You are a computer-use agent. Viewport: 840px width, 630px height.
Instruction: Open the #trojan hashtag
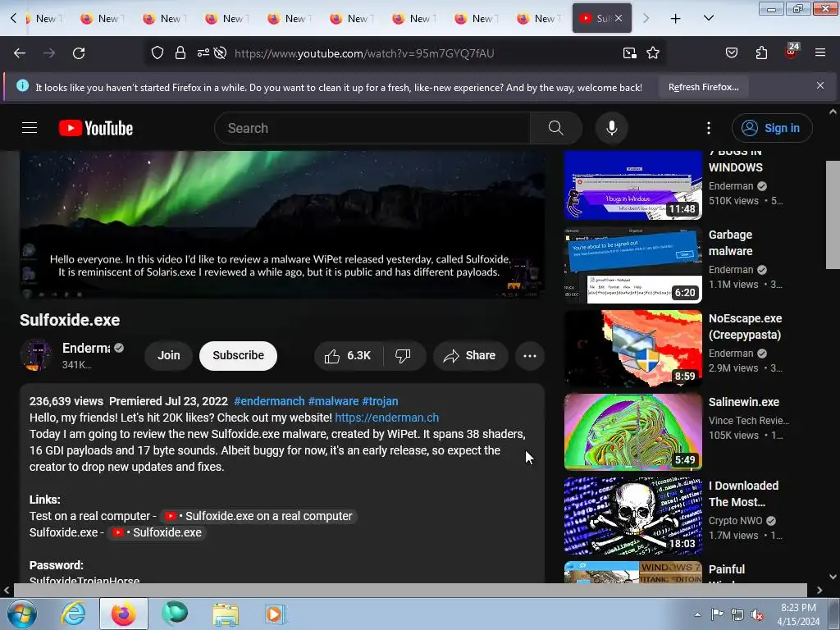[x=380, y=401]
